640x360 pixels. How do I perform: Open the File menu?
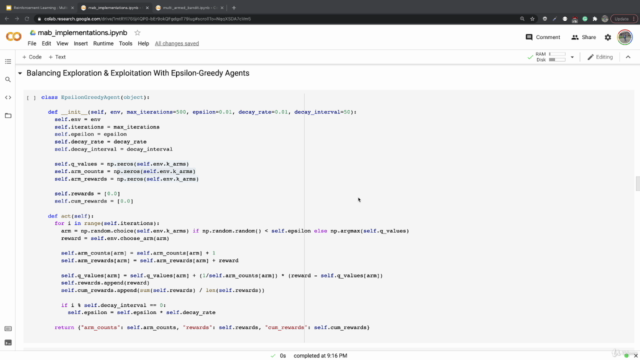tap(32, 44)
